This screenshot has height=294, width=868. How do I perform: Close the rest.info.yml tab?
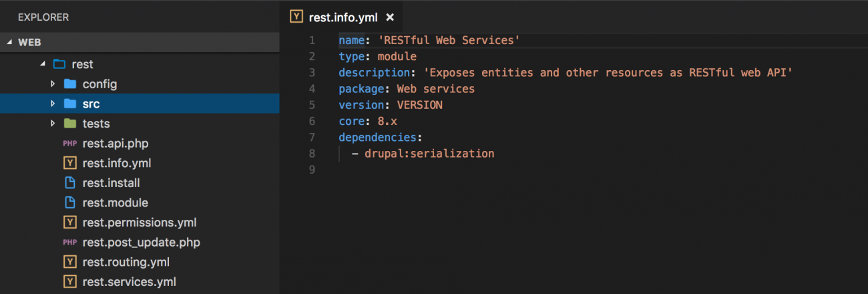390,17
